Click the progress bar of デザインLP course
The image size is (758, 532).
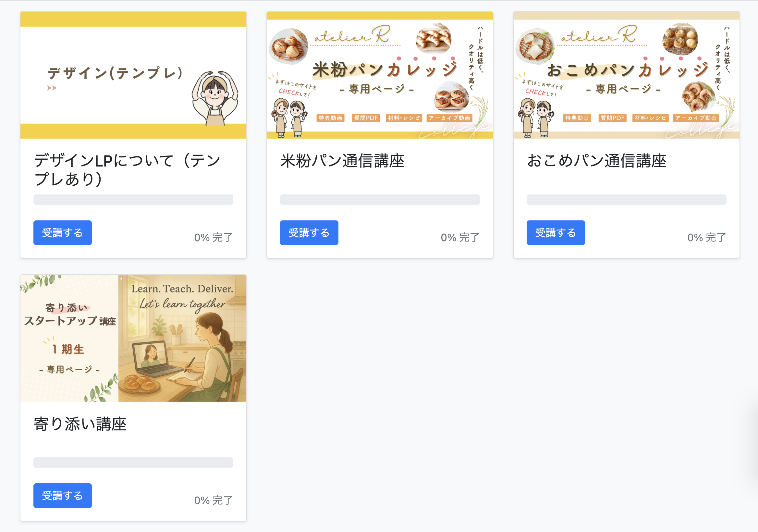133,200
